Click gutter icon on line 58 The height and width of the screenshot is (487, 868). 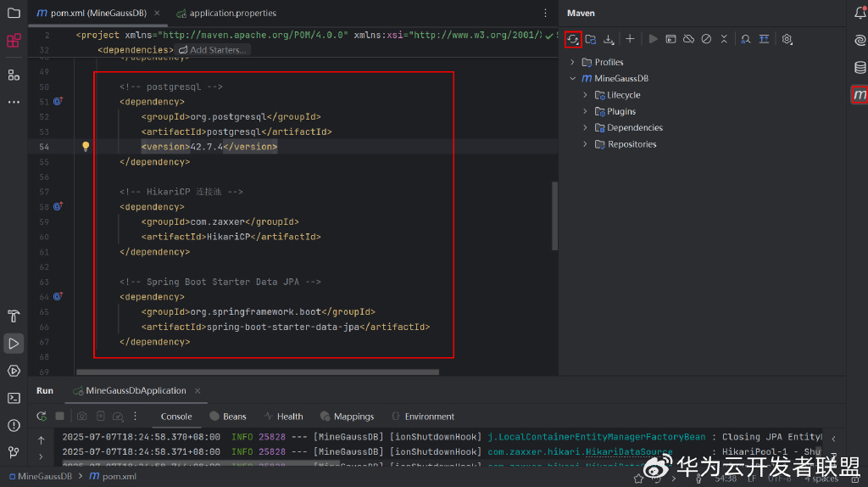tap(58, 206)
